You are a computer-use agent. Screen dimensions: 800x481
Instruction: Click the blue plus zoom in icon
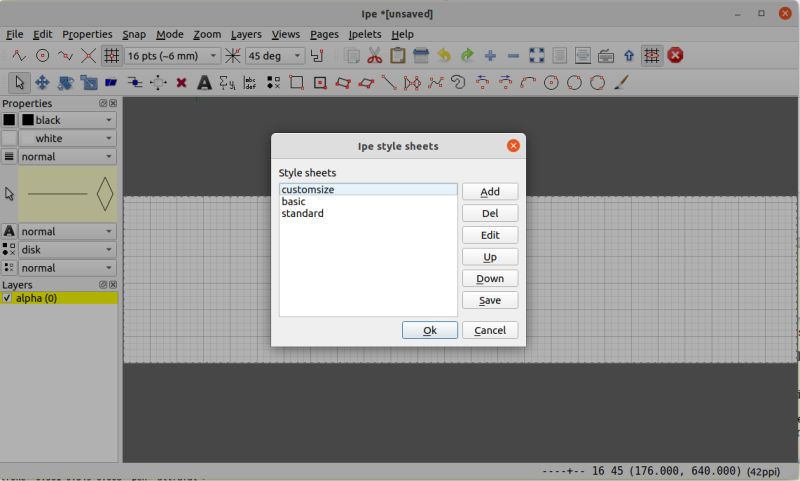pos(490,56)
